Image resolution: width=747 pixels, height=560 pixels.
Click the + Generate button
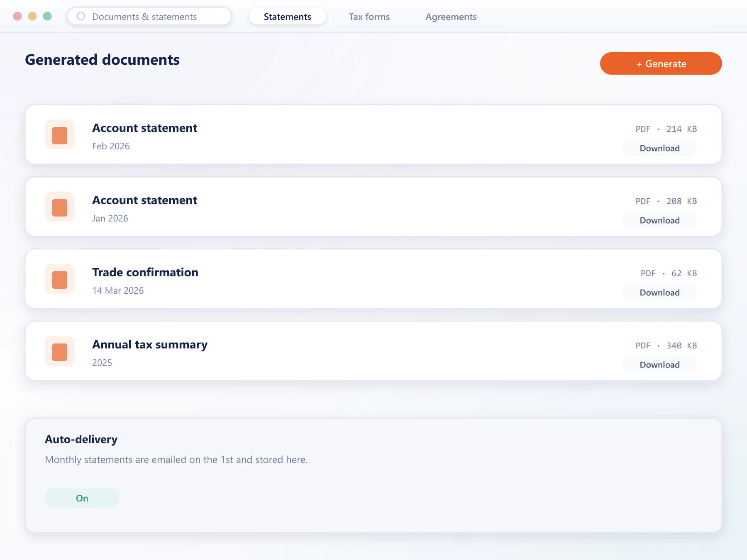(x=661, y=63)
